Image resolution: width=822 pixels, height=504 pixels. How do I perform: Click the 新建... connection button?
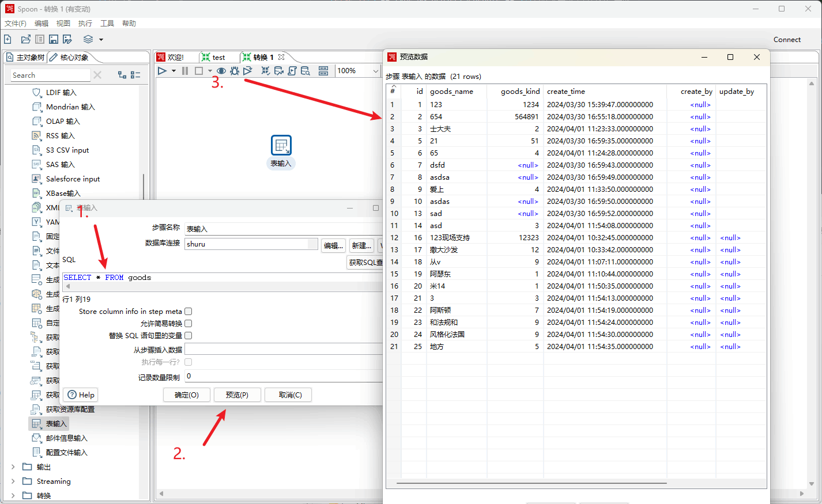361,245
